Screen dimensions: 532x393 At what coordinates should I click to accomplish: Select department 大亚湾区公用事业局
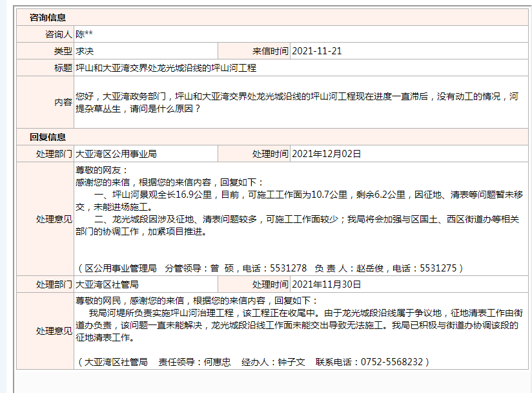tap(116, 154)
